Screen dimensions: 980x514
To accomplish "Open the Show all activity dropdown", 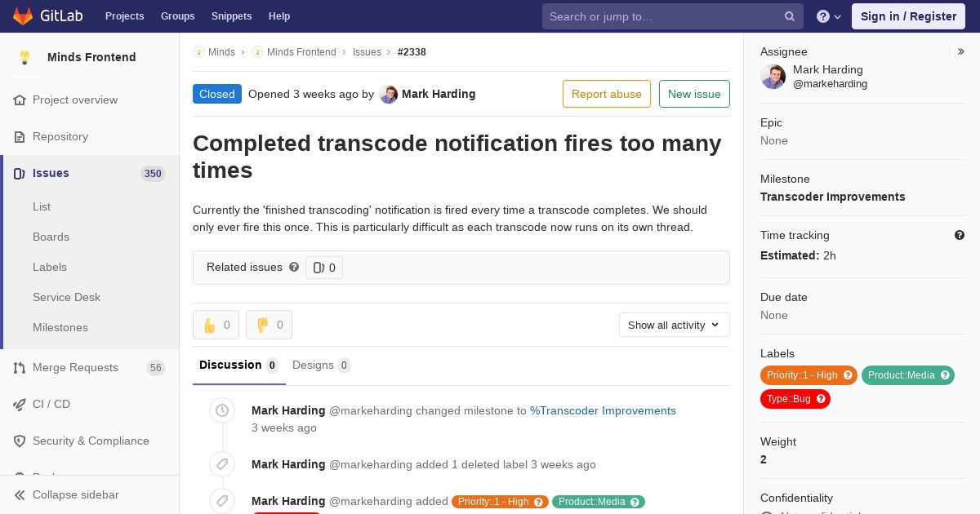I will tap(675, 325).
